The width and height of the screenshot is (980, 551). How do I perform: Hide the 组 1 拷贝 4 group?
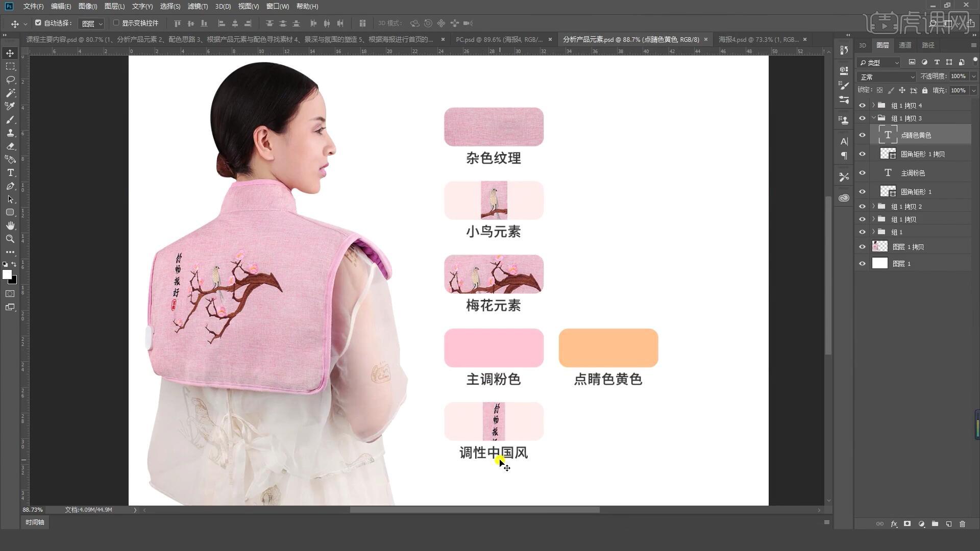863,106
